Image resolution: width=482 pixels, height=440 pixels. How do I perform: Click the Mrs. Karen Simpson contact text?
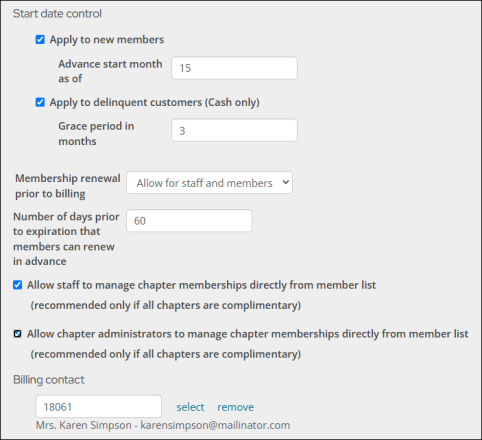click(163, 425)
